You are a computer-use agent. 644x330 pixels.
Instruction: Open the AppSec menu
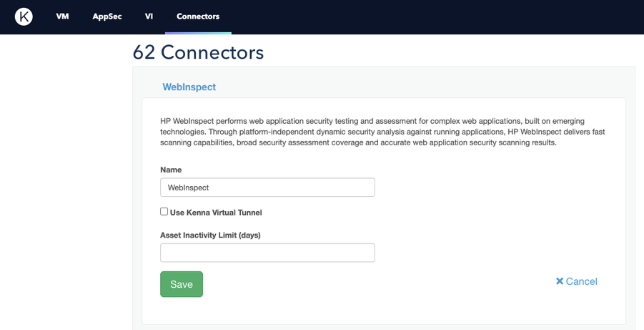tap(106, 16)
